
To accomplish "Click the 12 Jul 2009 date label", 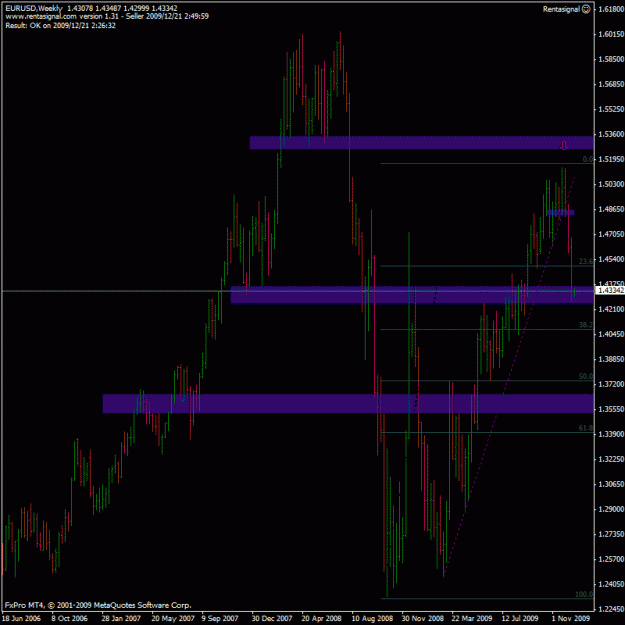I will coord(520,619).
